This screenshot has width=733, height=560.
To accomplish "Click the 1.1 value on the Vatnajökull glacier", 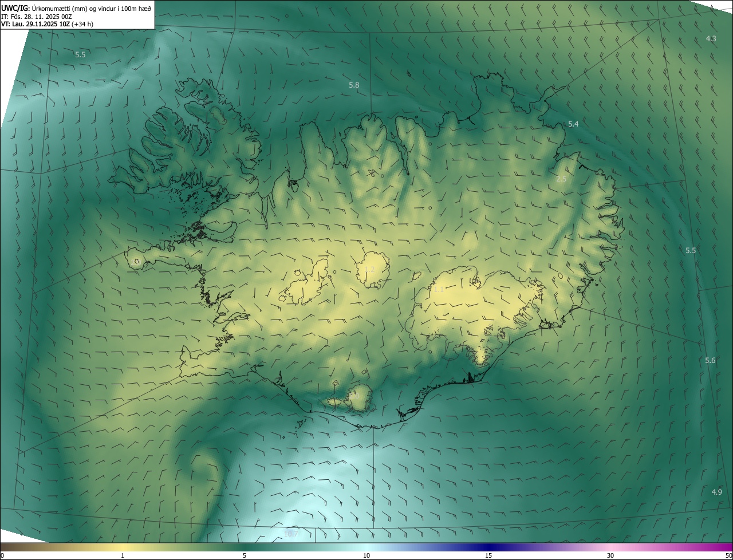I will coord(439,290).
